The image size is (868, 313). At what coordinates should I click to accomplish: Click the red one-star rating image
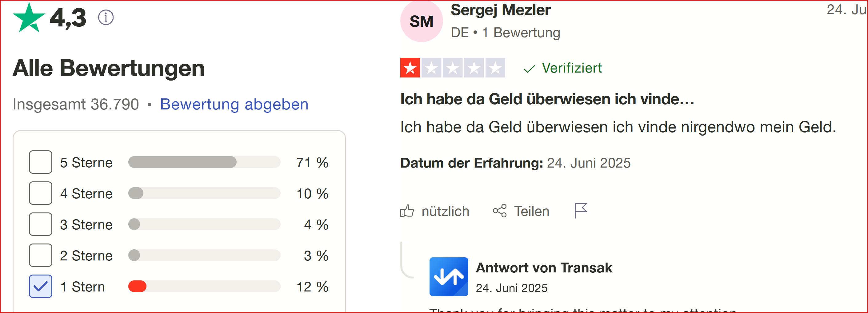453,68
